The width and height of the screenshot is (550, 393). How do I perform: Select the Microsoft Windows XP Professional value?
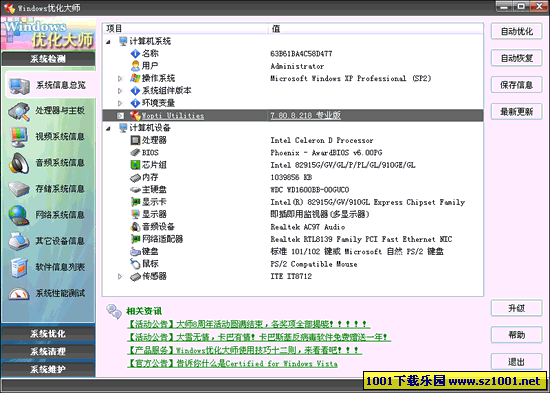coord(350,79)
